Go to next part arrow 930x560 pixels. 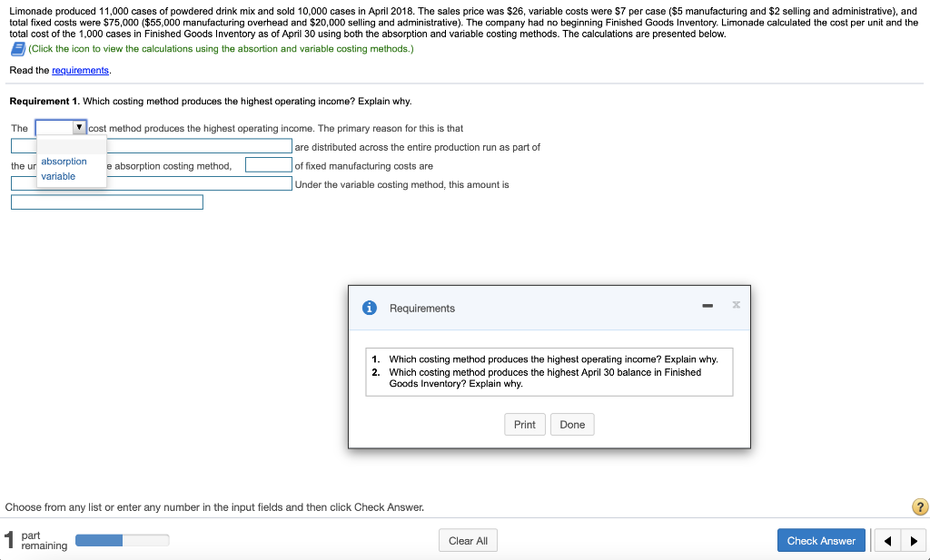[x=913, y=540]
